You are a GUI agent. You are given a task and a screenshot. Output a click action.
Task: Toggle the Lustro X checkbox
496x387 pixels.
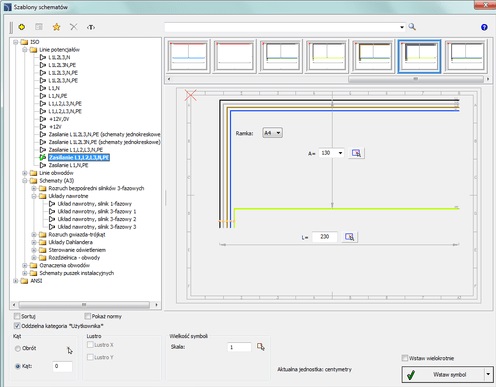tap(90, 345)
